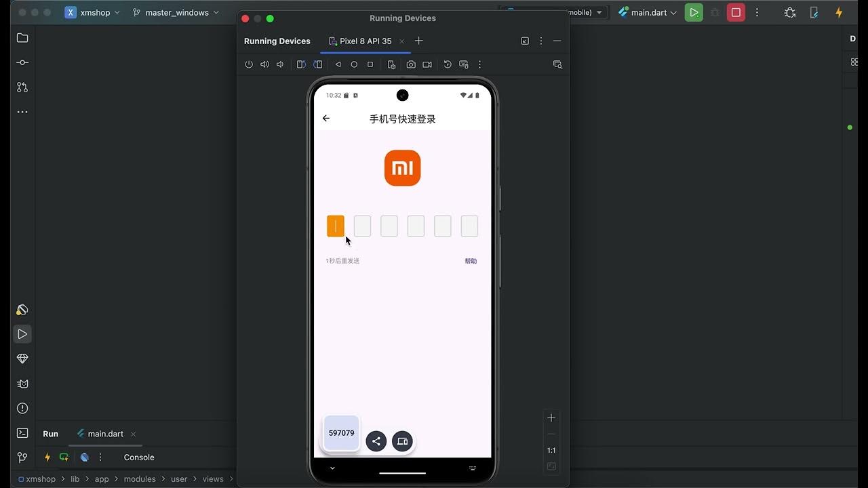Rotate the device left
This screenshot has height=488, width=868.
click(301, 64)
